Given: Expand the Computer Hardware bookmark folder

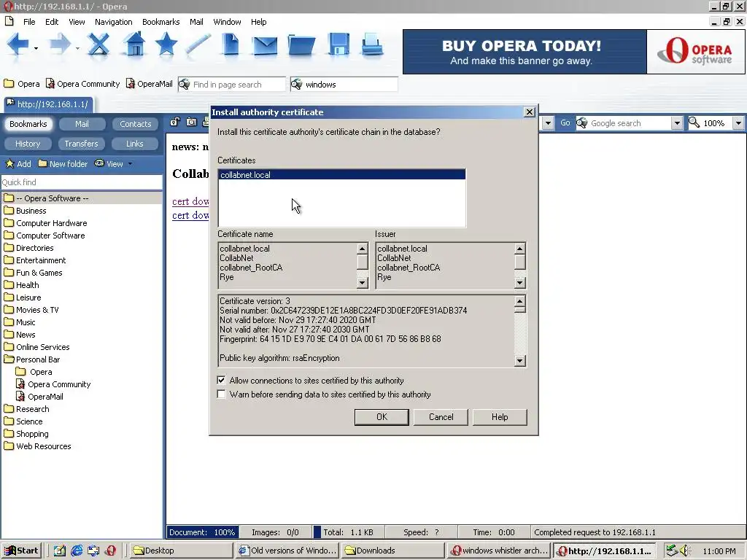Looking at the screenshot, I should point(45,223).
